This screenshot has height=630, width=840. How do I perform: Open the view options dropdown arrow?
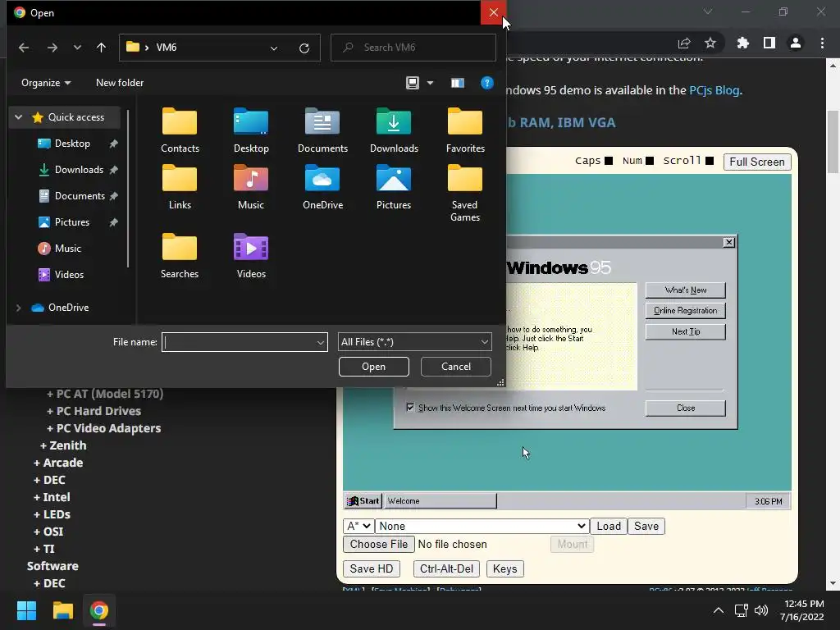tap(430, 83)
